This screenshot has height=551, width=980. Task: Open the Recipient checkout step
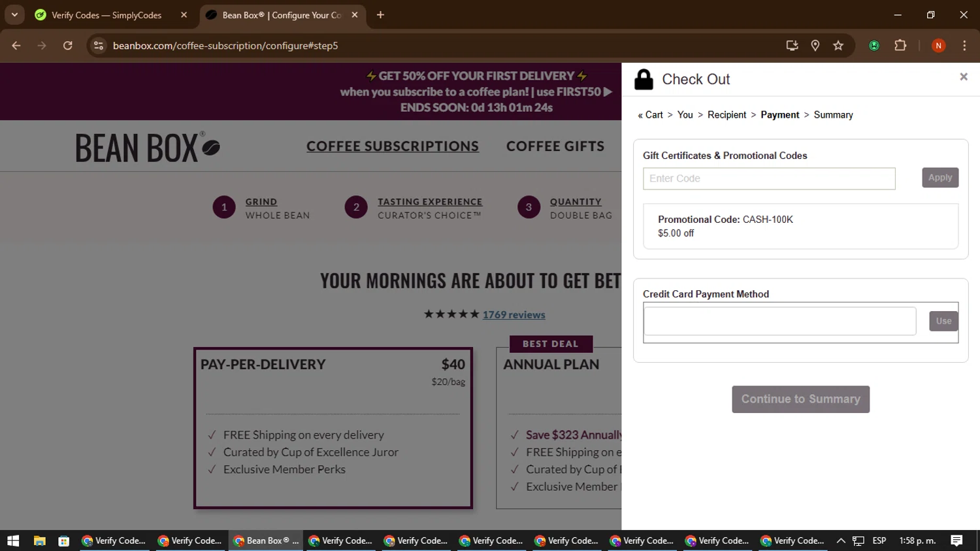pos(727,115)
